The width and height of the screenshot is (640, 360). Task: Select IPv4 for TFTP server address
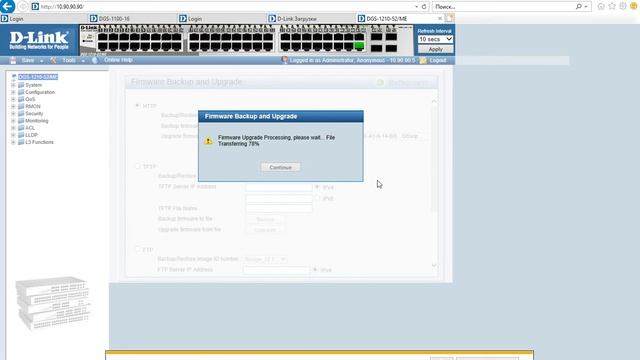click(x=317, y=187)
